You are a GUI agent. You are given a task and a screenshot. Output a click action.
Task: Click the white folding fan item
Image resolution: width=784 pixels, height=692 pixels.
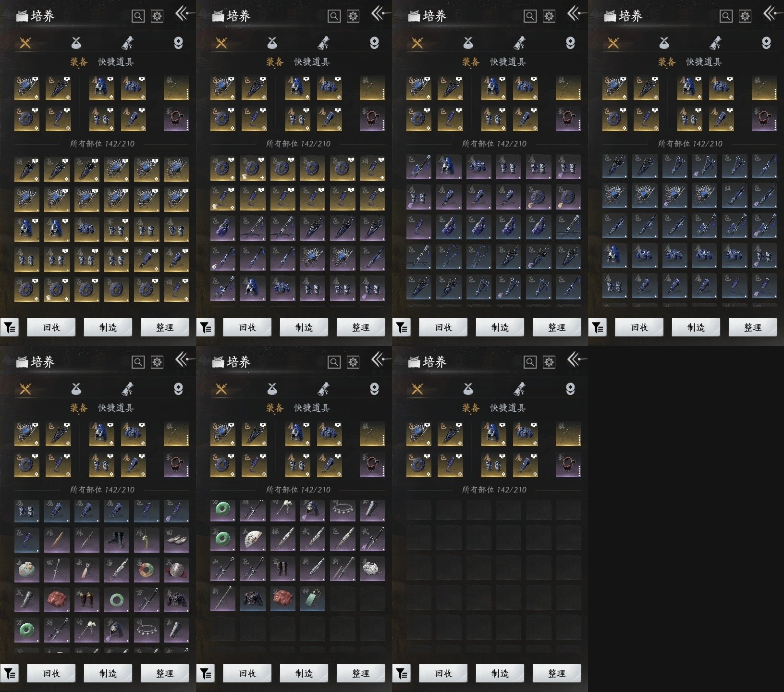pos(253,539)
